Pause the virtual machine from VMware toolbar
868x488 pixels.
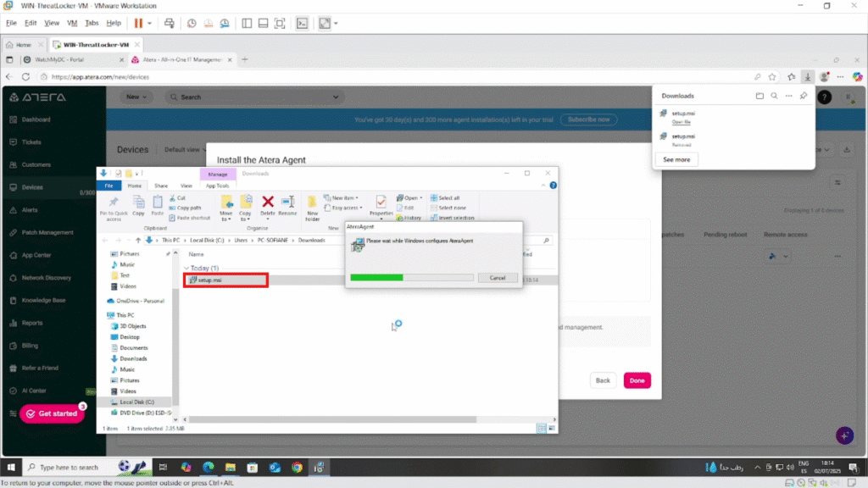138,23
